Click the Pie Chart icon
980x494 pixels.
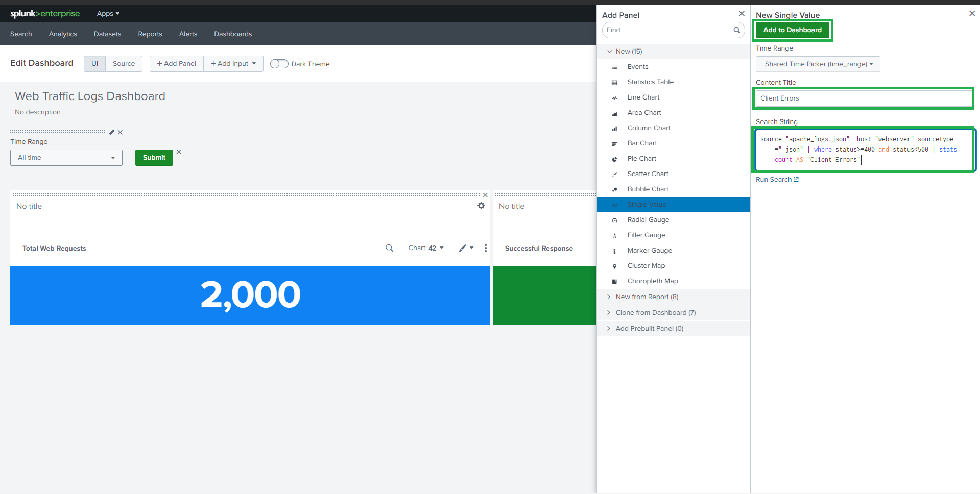point(614,159)
